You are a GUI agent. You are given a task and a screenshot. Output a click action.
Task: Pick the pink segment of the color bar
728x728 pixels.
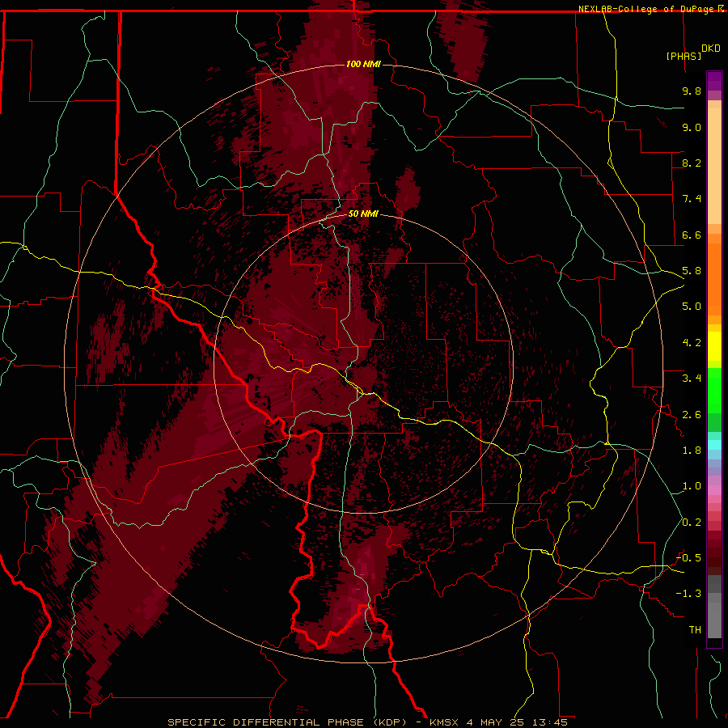click(x=714, y=490)
